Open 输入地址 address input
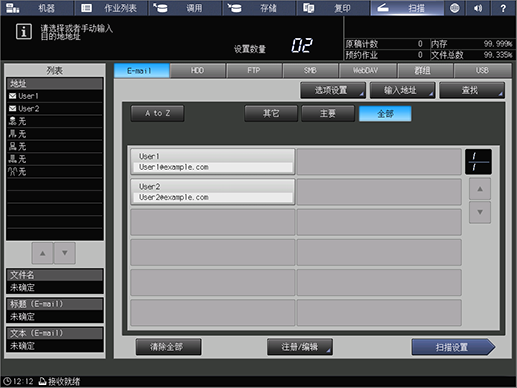Viewport: 517px width, 388px height. (x=402, y=90)
